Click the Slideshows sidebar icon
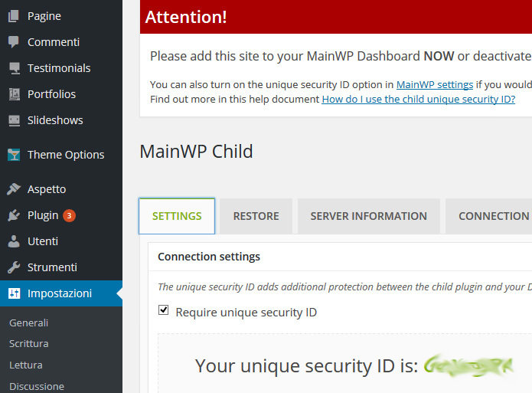532x393 pixels. (x=15, y=120)
